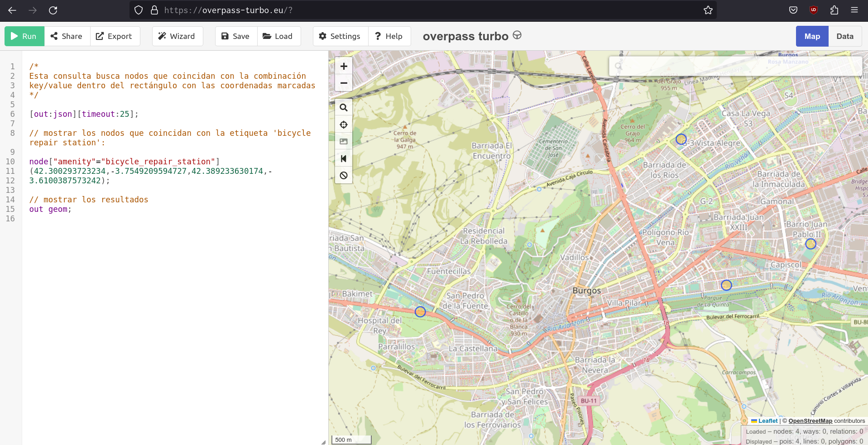Go forward in browser history
Image resolution: width=868 pixels, height=445 pixels.
pos(33,10)
